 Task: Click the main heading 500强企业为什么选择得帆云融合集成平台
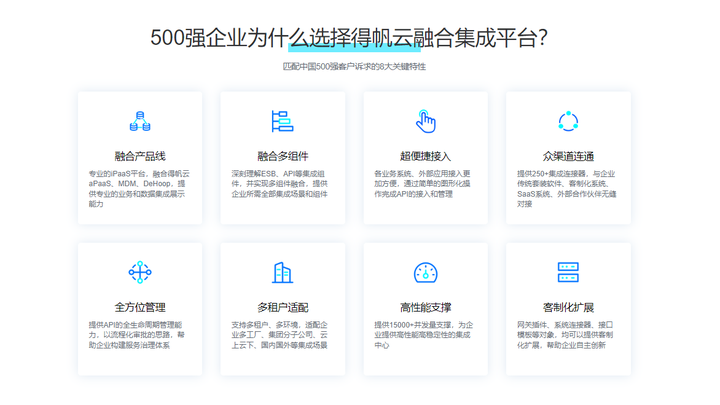(x=349, y=38)
